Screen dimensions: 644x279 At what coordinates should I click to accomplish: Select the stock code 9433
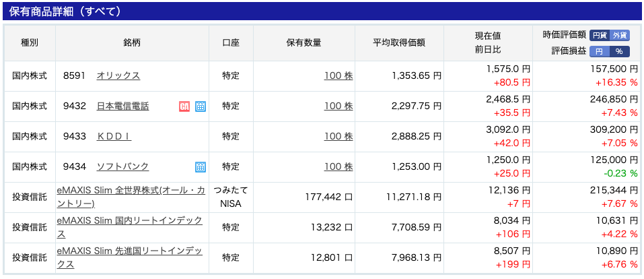(74, 136)
